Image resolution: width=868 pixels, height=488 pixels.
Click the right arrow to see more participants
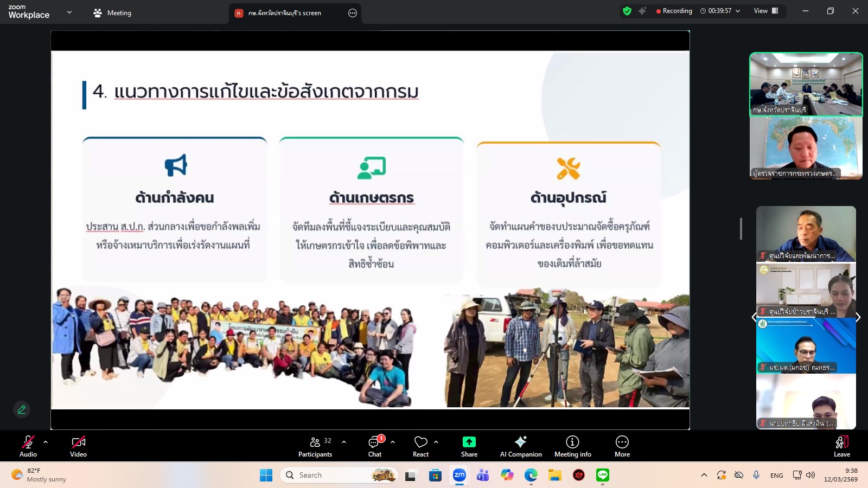pyautogui.click(x=858, y=317)
